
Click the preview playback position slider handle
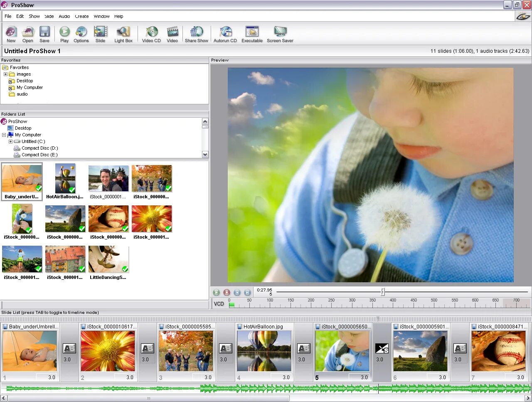[383, 292]
